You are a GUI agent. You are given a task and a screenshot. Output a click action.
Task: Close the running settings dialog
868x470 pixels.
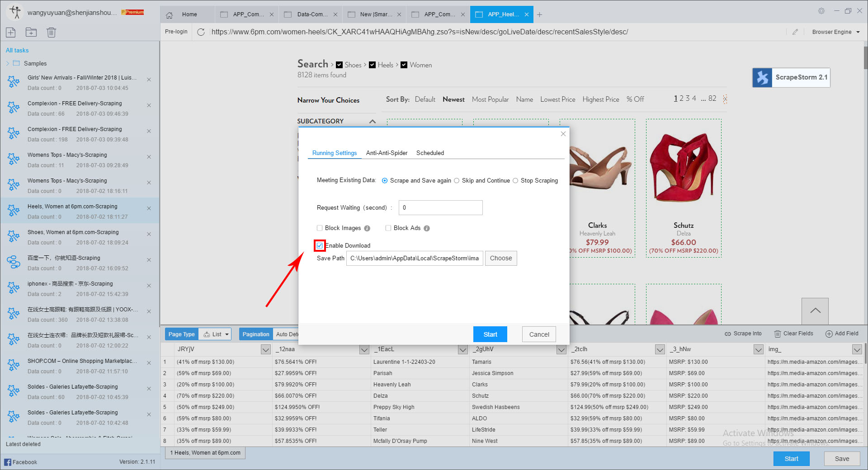pyautogui.click(x=563, y=134)
